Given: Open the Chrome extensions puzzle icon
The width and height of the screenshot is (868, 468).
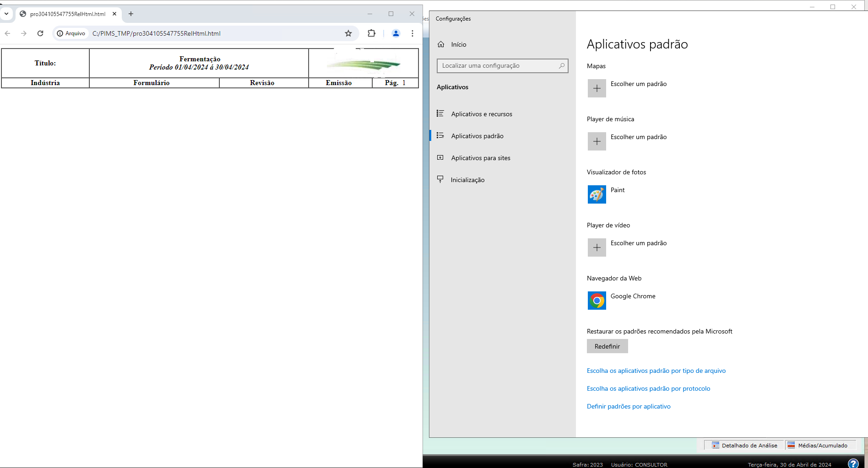Looking at the screenshot, I should 371,33.
